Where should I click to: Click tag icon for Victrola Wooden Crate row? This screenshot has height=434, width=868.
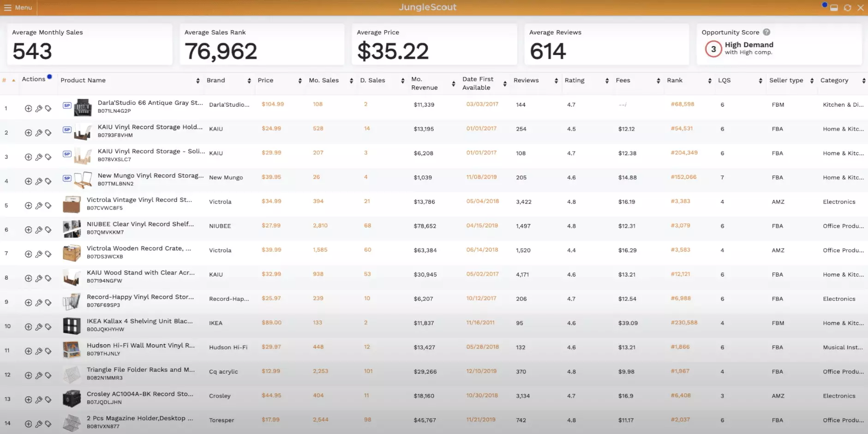point(48,254)
